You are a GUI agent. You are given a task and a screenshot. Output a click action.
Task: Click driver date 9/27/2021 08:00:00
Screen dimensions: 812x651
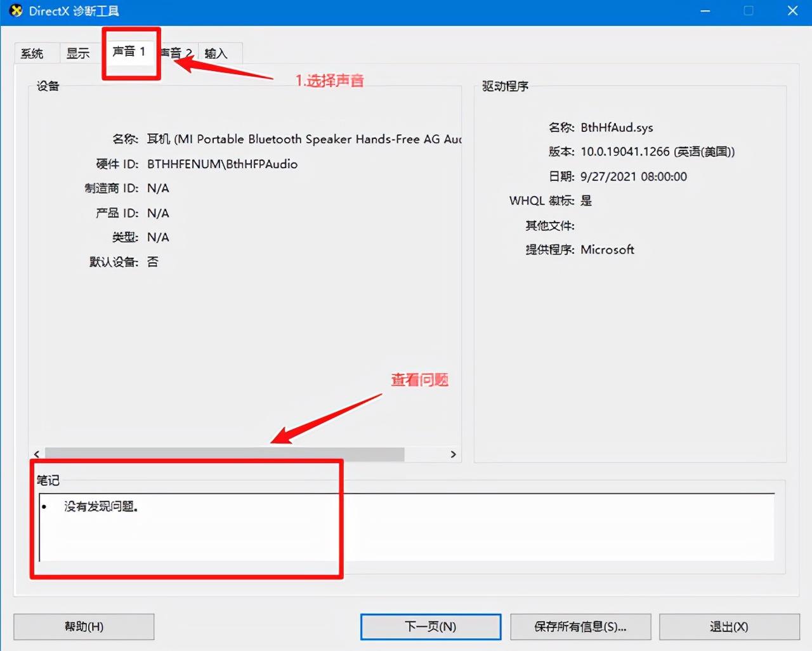pyautogui.click(x=634, y=176)
